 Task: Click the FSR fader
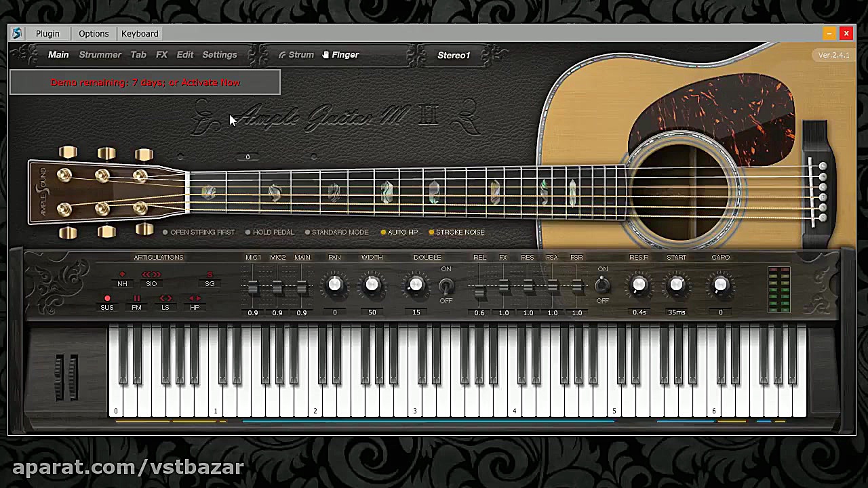click(577, 287)
